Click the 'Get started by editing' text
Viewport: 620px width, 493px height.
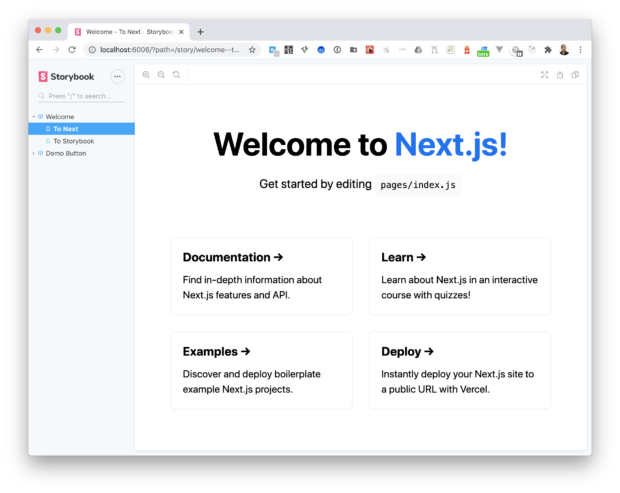coord(315,184)
